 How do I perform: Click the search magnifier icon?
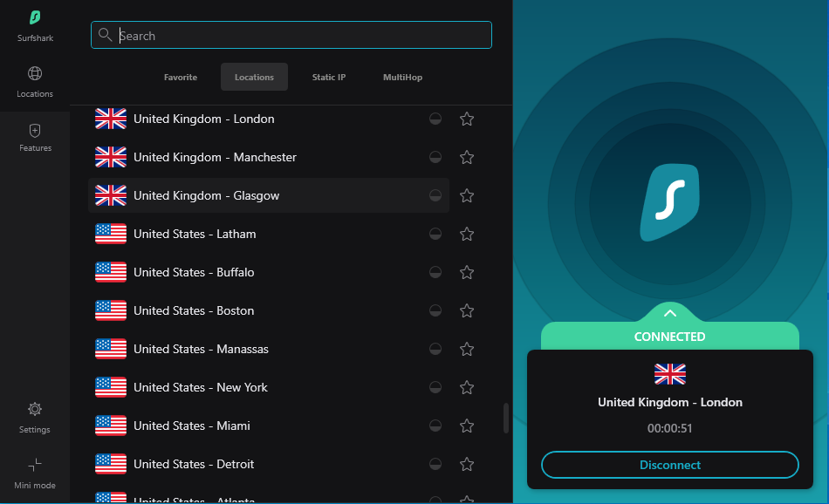(x=106, y=35)
